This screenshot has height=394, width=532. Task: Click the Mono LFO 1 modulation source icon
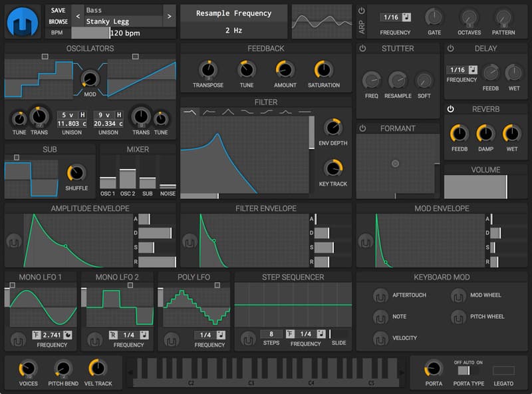click(18, 339)
